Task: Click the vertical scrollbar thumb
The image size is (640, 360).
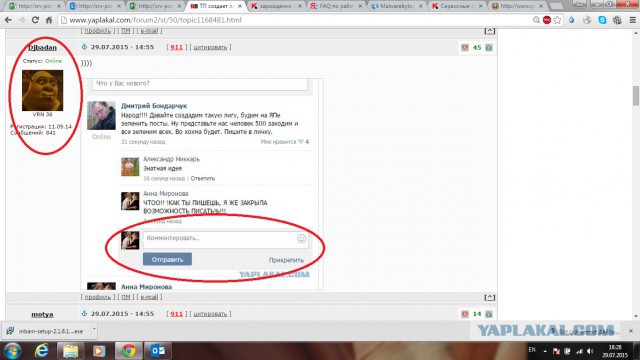Action: tap(636, 96)
